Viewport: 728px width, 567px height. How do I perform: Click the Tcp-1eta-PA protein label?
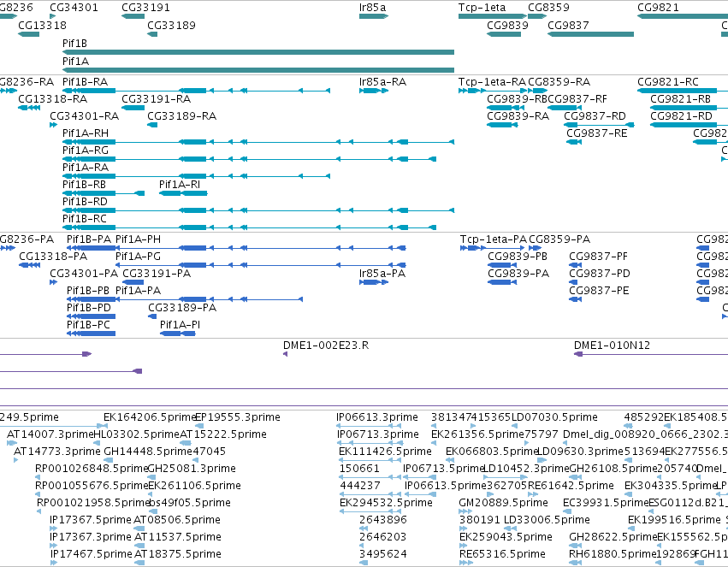pos(493,239)
